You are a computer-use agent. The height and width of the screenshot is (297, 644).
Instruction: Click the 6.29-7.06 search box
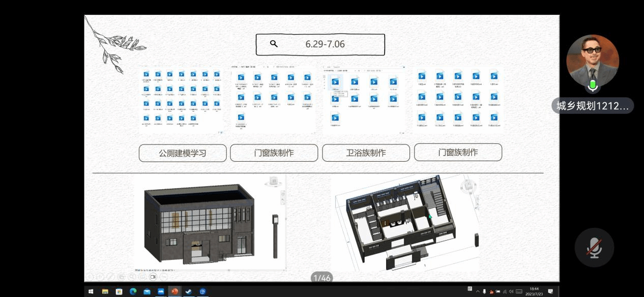pos(320,44)
